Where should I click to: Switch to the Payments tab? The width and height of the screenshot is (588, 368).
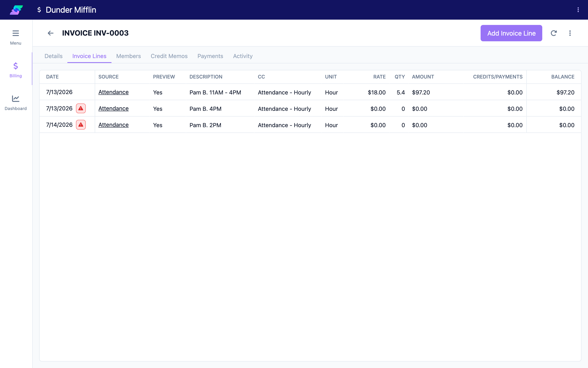pyautogui.click(x=210, y=56)
